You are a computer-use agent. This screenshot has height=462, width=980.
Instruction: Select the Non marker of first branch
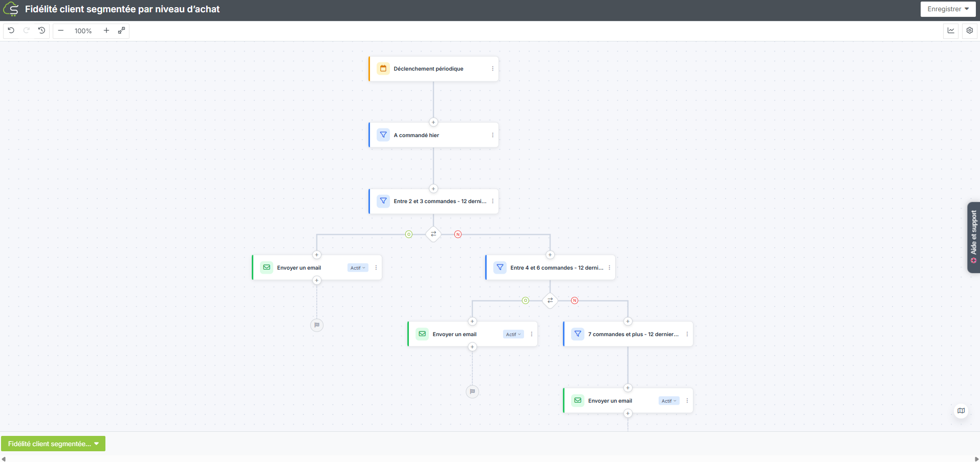[x=458, y=234]
